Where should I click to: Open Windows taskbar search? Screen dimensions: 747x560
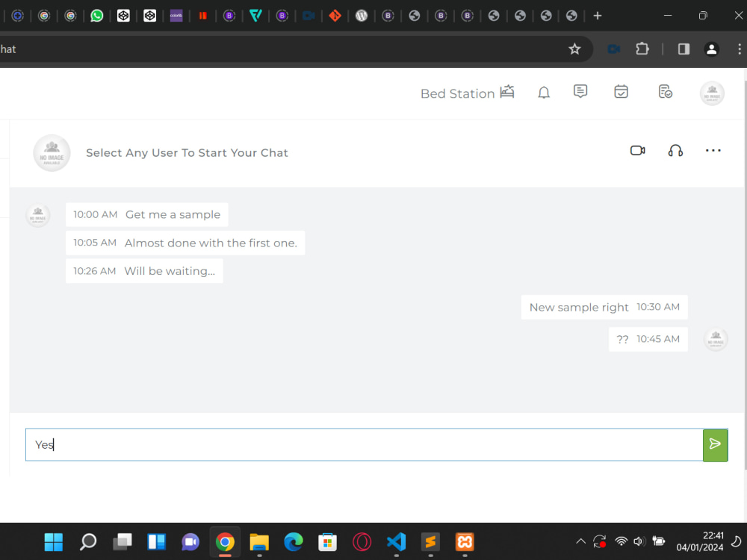click(88, 542)
